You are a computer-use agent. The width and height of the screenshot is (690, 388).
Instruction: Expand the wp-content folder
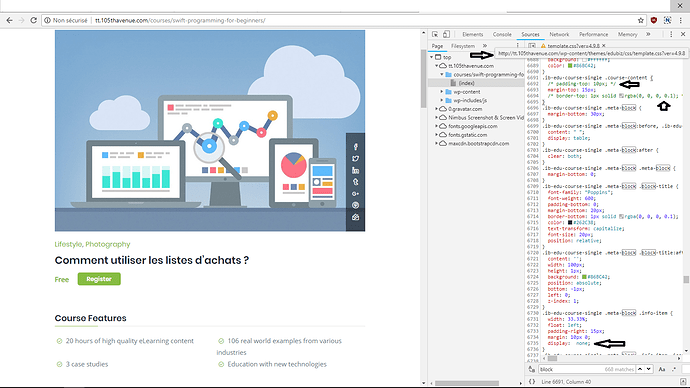pyautogui.click(x=442, y=92)
